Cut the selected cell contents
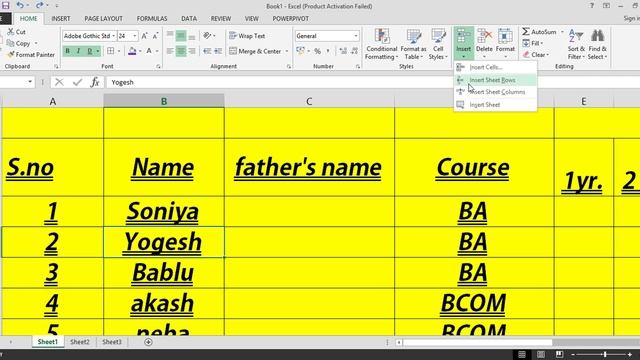The width and height of the screenshot is (640, 360). click(16, 32)
